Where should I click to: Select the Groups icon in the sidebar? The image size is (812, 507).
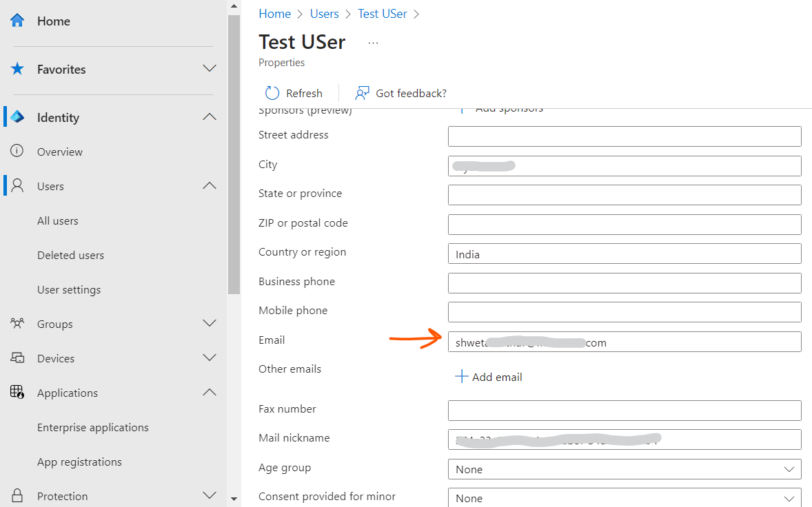click(x=17, y=324)
